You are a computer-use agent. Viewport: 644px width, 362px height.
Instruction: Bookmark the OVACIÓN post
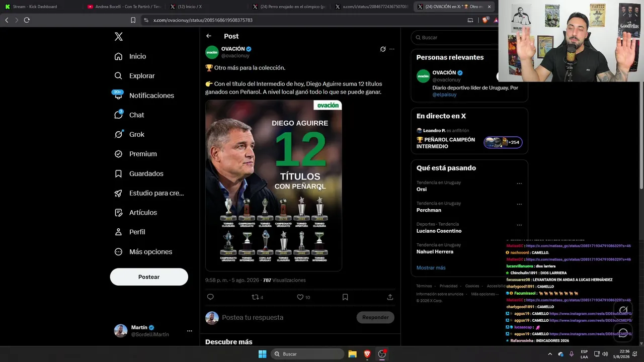pos(345,297)
